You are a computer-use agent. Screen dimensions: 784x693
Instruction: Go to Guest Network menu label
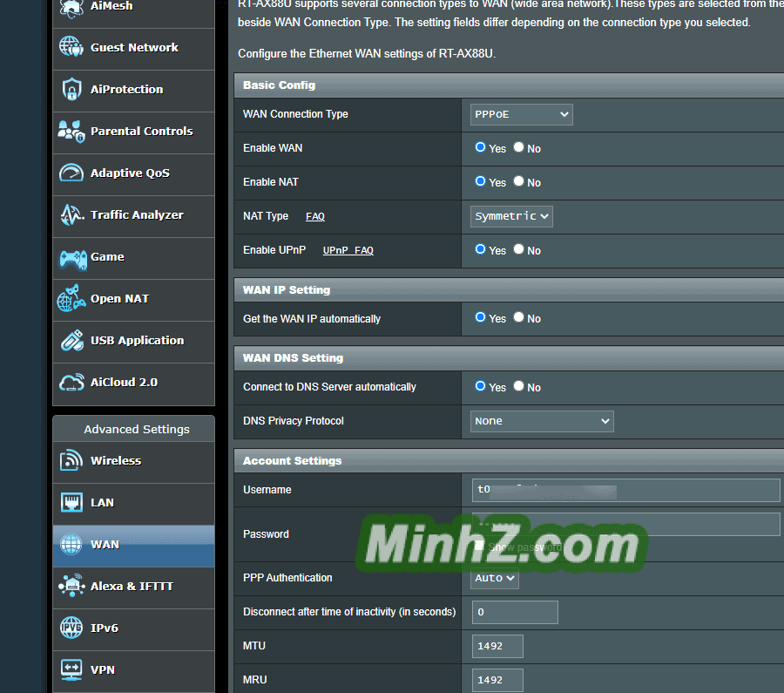coord(134,48)
